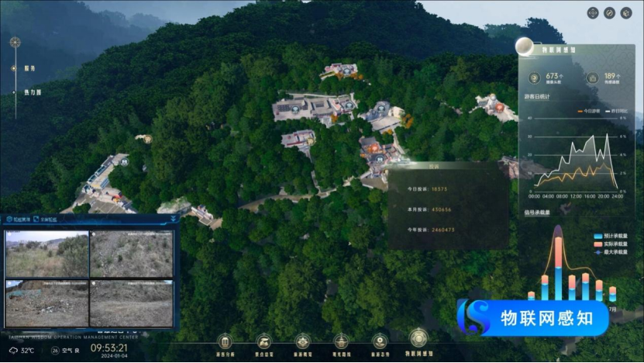Collapse the video monitoring panel with double chevron
The height and width of the screenshot is (363, 644).
coord(174,219)
